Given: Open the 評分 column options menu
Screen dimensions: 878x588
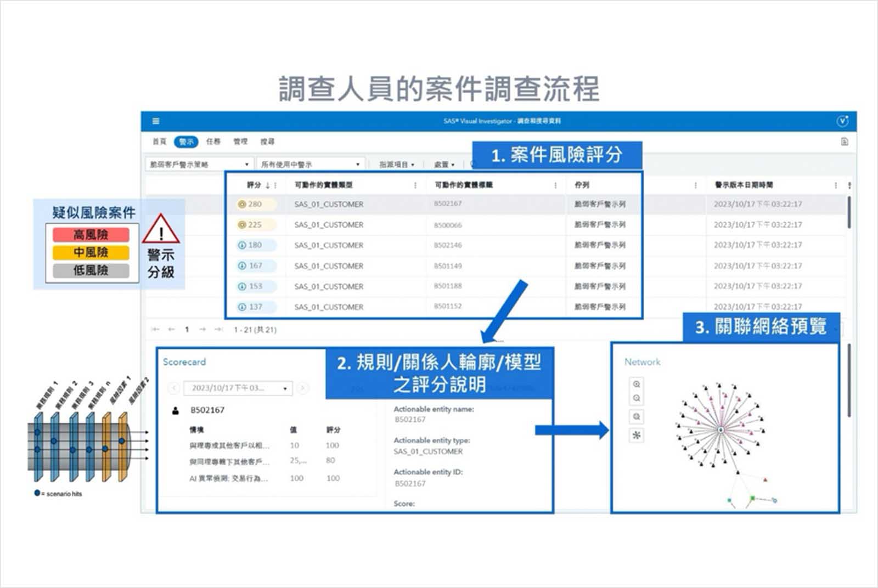Looking at the screenshot, I should click(275, 185).
